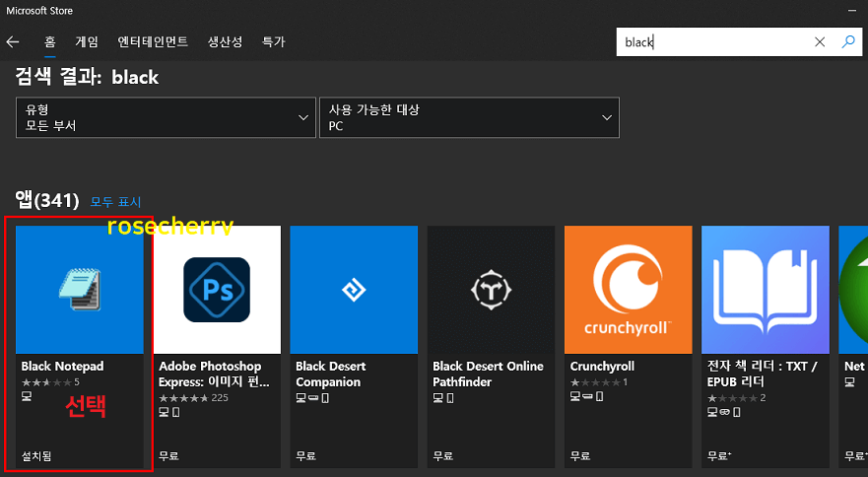Viewport: 868px width, 477px height.
Task: Click Adobe Photoshop Express 225 rating
Action: pos(193,398)
